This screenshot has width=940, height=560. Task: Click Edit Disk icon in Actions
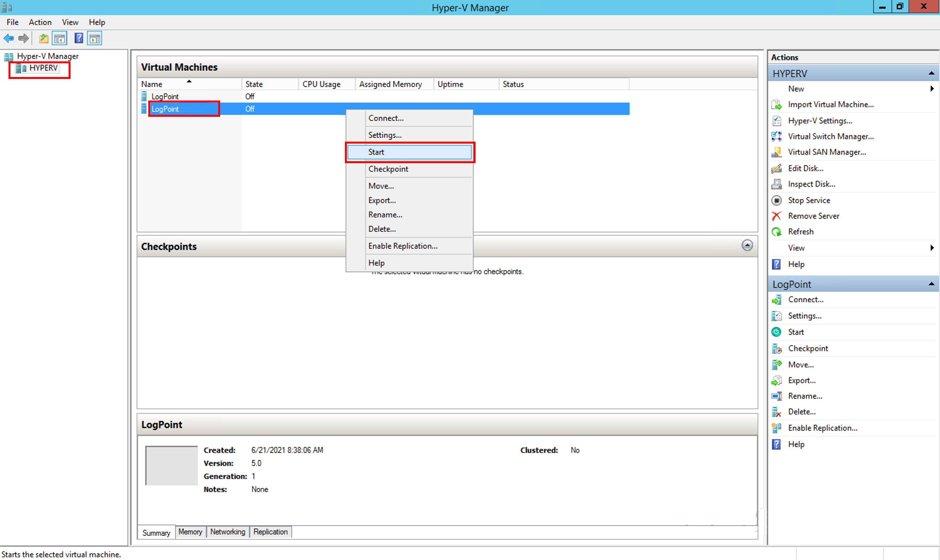tap(776, 168)
